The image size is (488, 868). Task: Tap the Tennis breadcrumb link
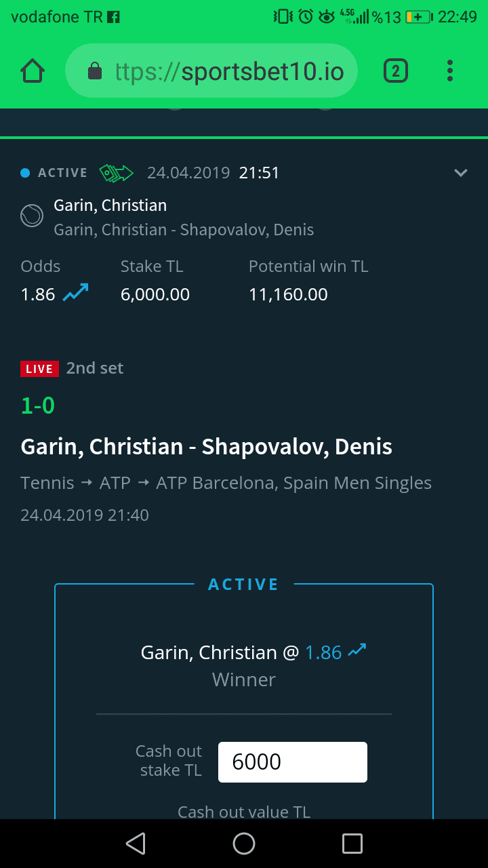coord(47,483)
